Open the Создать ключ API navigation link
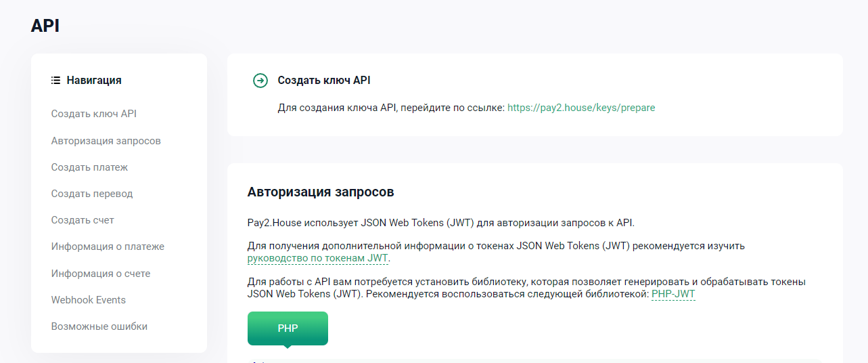This screenshot has width=868, height=363. click(94, 114)
